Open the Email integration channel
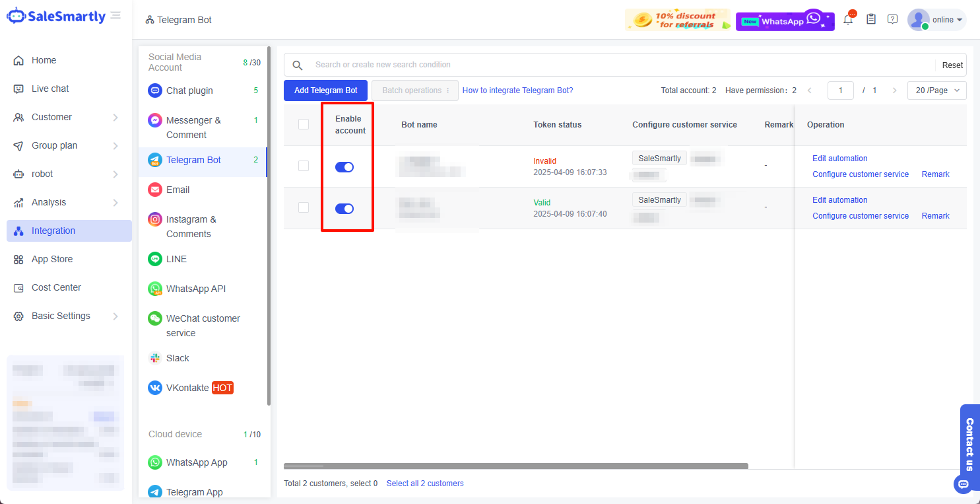This screenshot has width=980, height=504. click(176, 190)
